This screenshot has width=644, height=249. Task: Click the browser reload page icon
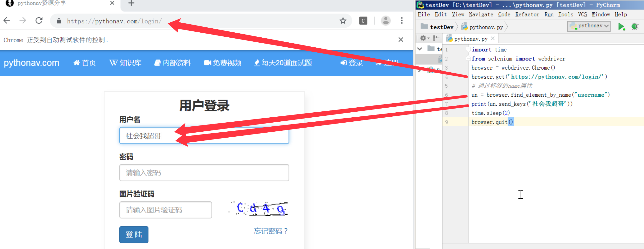pyautogui.click(x=39, y=20)
